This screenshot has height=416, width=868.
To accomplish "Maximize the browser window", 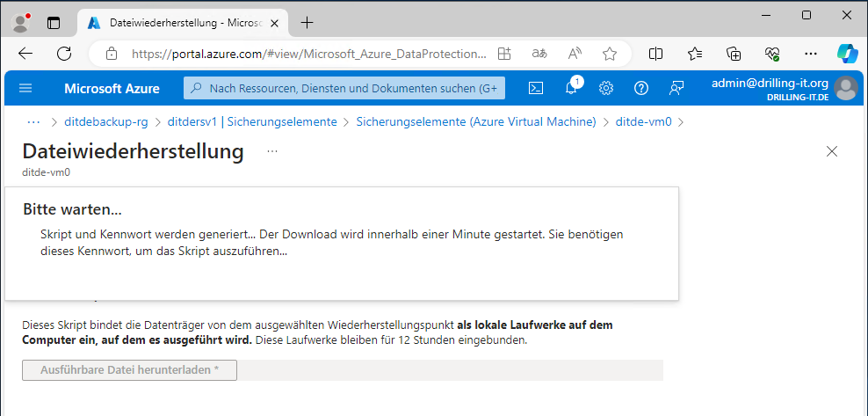I will pyautogui.click(x=807, y=16).
